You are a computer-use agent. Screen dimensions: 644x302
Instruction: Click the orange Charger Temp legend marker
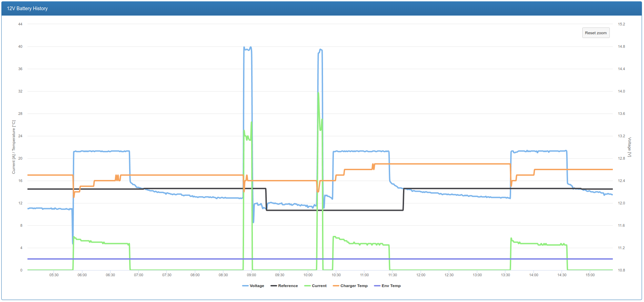(x=336, y=286)
